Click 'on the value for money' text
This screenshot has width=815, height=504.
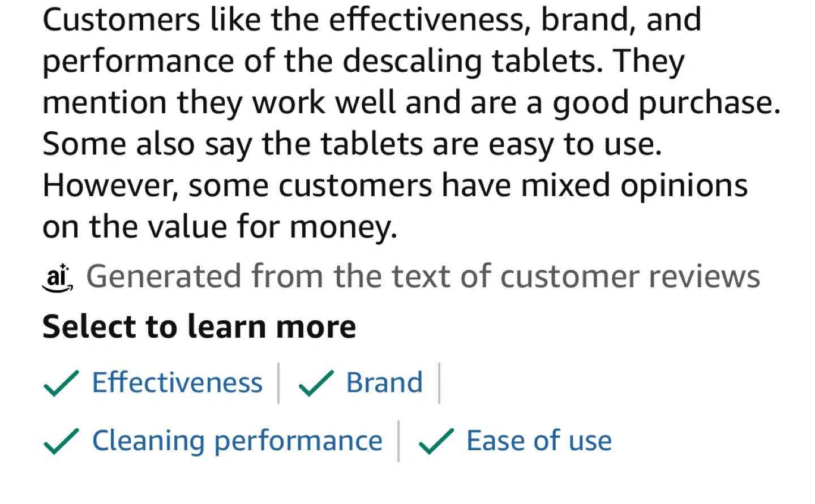pos(220,227)
